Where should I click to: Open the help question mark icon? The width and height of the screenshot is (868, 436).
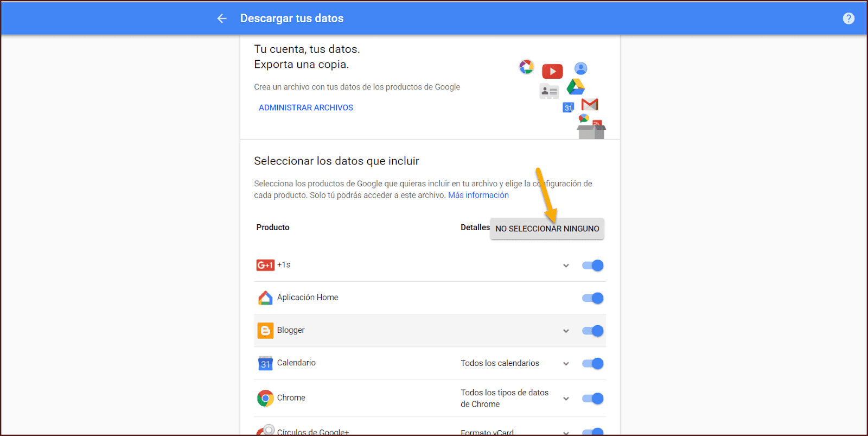(848, 18)
